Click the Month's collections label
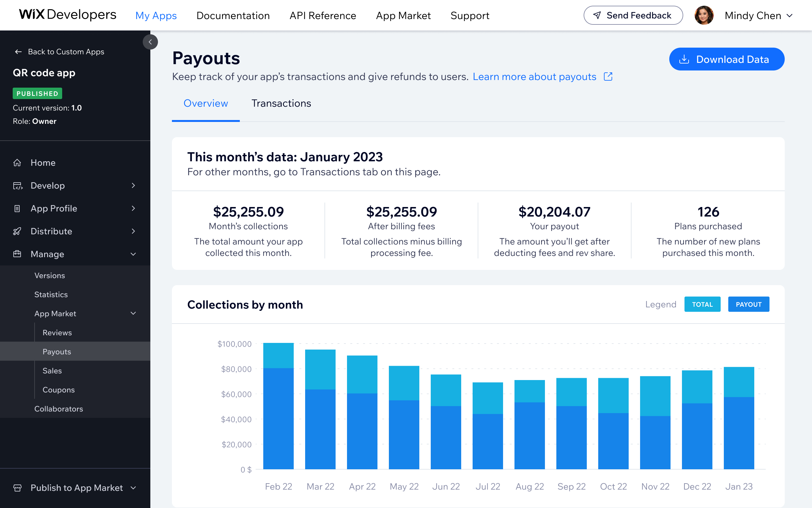This screenshot has width=812, height=508. click(x=248, y=226)
